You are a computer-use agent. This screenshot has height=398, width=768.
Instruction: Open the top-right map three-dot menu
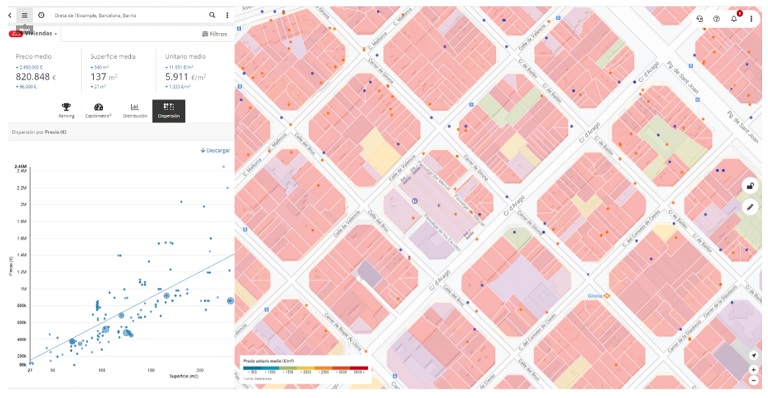[x=751, y=19]
